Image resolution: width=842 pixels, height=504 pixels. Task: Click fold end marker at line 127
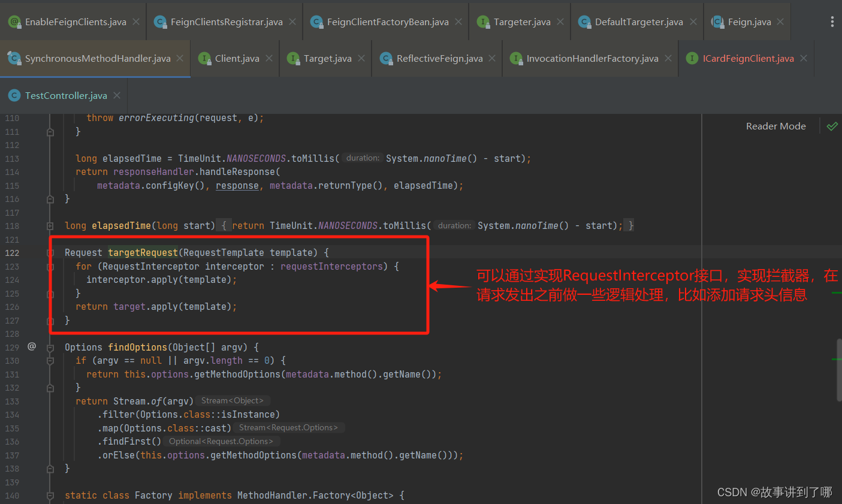tap(50, 321)
